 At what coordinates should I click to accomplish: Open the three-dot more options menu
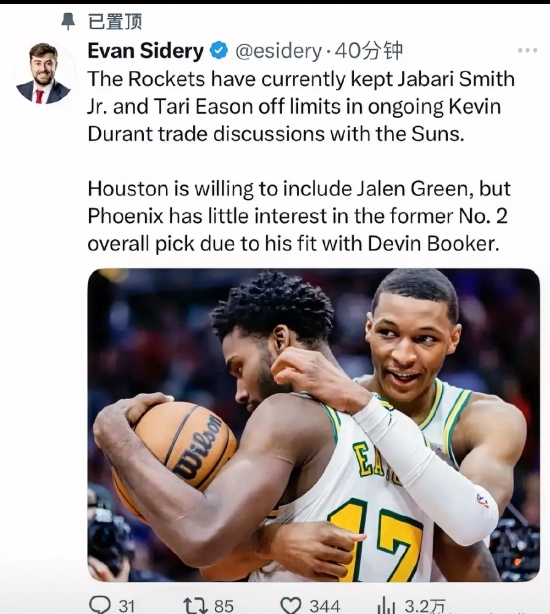point(527,50)
